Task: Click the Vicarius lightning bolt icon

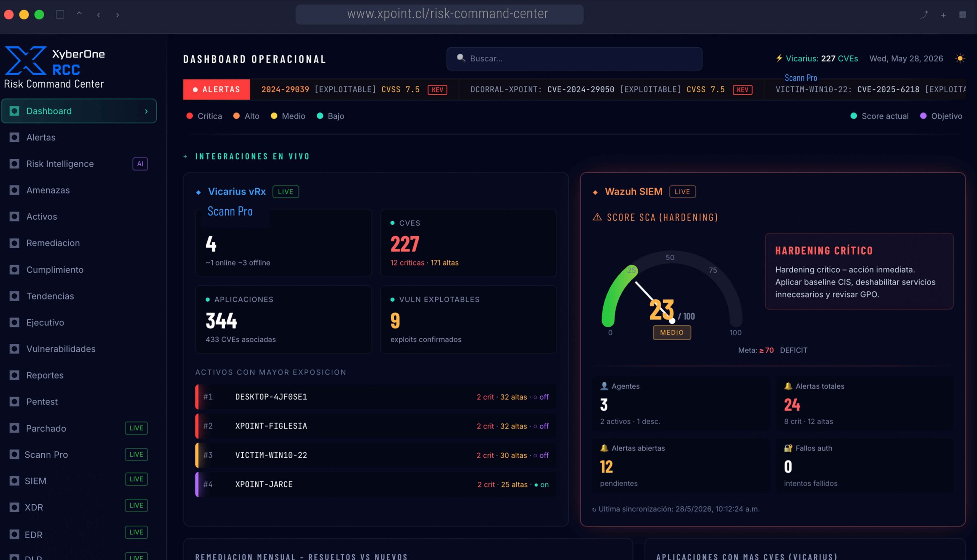Action: 779,58
